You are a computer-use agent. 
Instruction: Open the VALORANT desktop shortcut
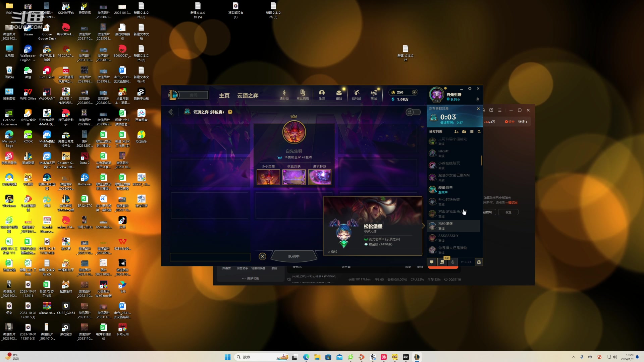pyautogui.click(x=47, y=94)
